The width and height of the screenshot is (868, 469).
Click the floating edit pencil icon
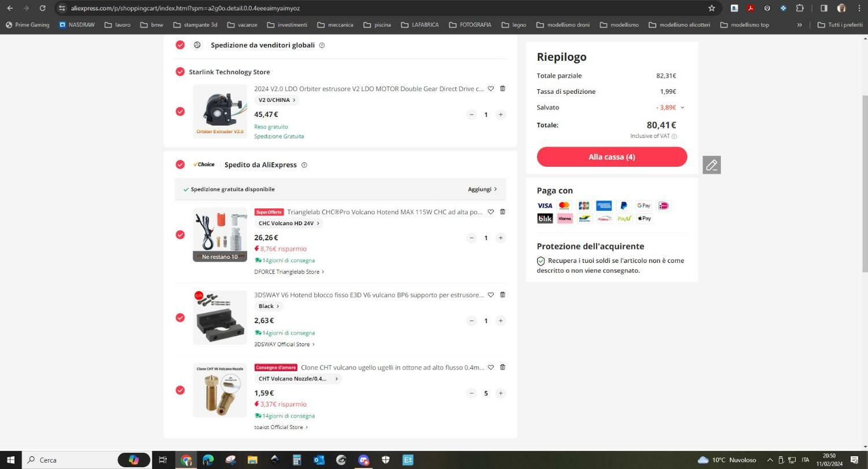[712, 165]
